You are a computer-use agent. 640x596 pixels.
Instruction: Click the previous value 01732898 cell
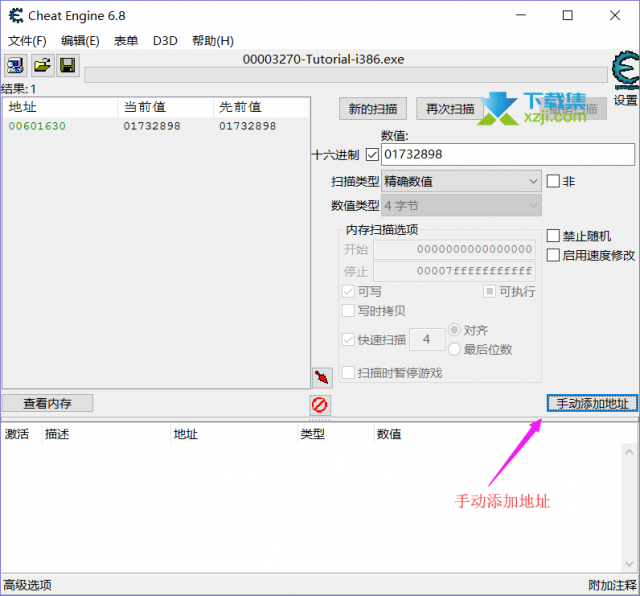[x=247, y=126]
